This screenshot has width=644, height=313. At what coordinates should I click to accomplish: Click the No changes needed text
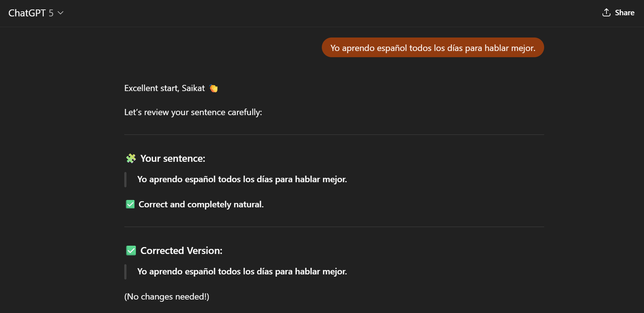click(167, 296)
